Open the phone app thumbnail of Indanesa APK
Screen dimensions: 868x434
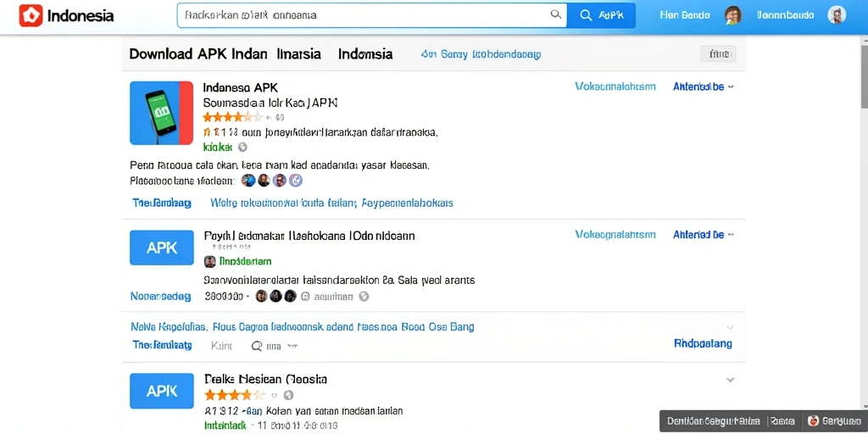coord(162,113)
